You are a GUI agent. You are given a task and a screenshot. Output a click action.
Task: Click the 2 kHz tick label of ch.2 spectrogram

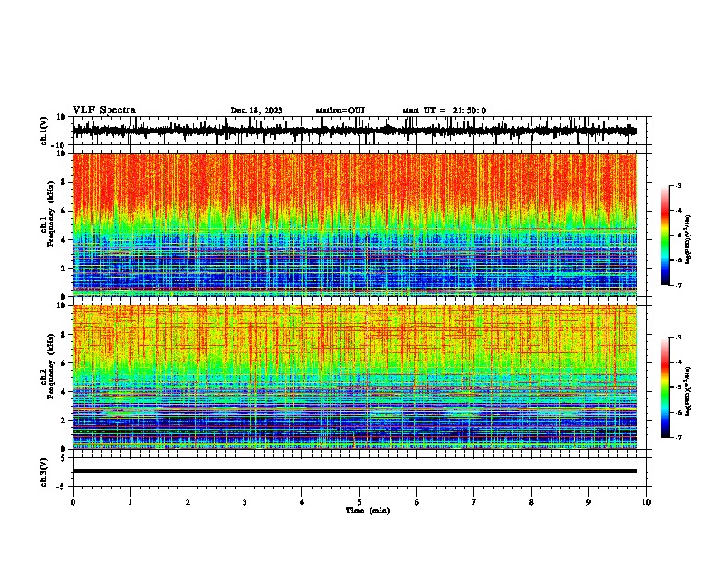[x=63, y=420]
